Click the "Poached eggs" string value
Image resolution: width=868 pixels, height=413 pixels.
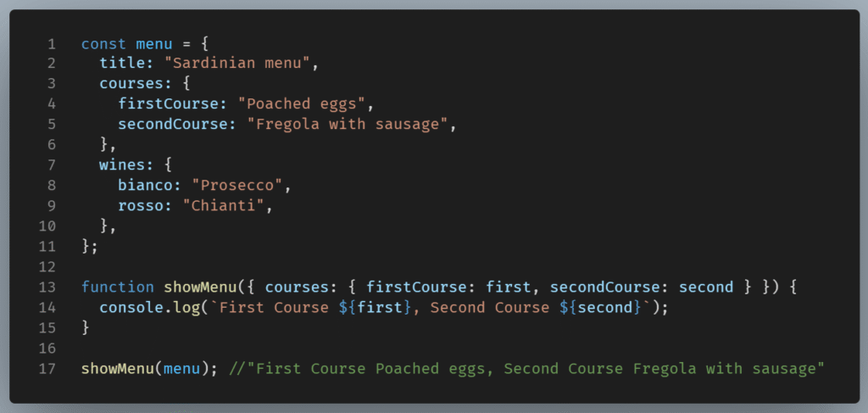(x=305, y=104)
